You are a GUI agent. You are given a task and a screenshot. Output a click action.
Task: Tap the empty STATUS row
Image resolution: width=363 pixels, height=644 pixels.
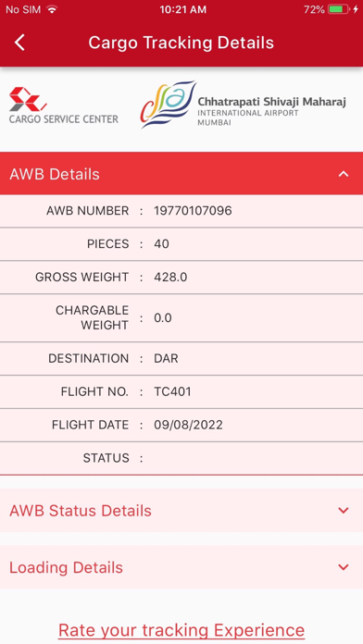[181, 458]
